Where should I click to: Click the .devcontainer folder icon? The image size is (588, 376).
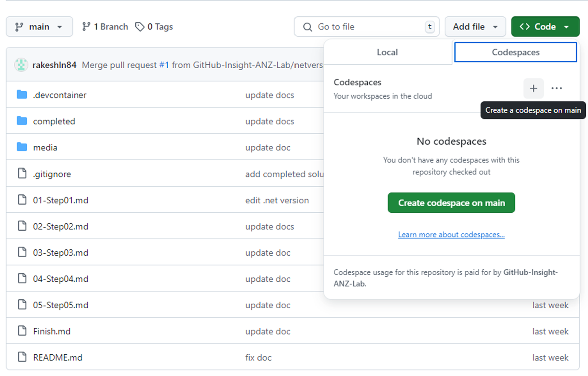point(22,95)
